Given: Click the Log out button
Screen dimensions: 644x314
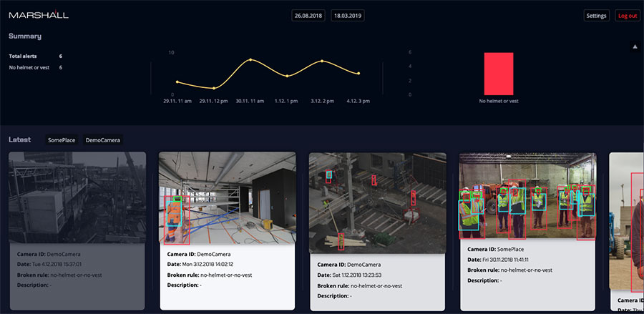Looking at the screenshot, I should click(628, 16).
